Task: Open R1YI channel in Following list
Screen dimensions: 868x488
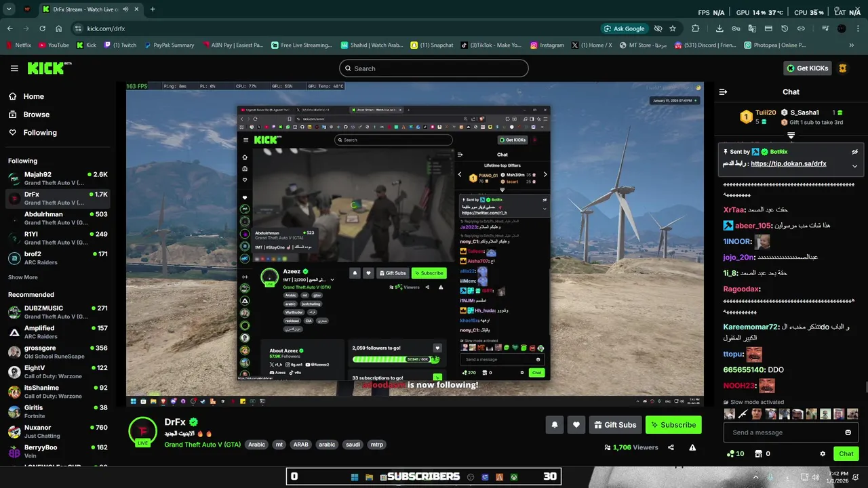Action: 57,238
